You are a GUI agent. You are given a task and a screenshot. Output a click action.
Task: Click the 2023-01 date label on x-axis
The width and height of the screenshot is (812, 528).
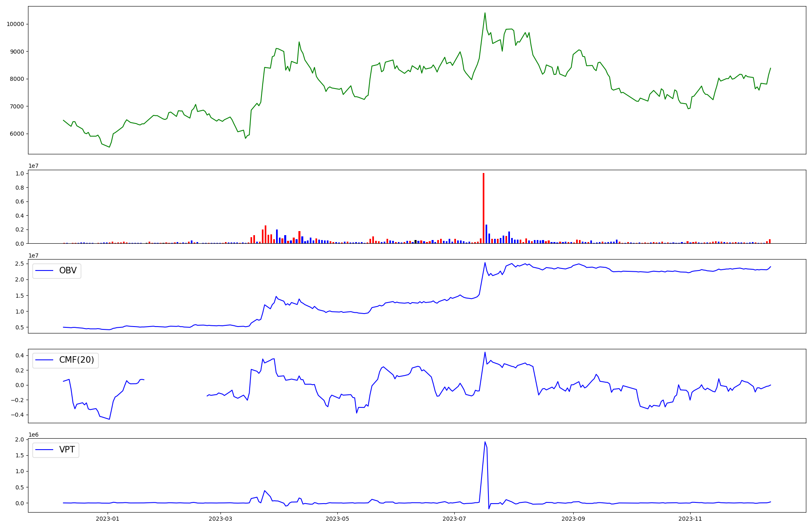pyautogui.click(x=108, y=518)
